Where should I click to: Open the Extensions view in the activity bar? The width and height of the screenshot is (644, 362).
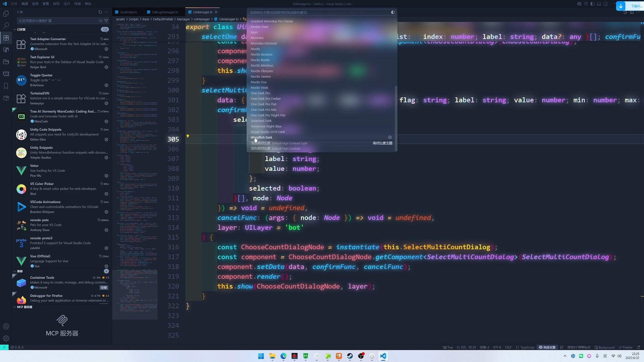pos(6,38)
